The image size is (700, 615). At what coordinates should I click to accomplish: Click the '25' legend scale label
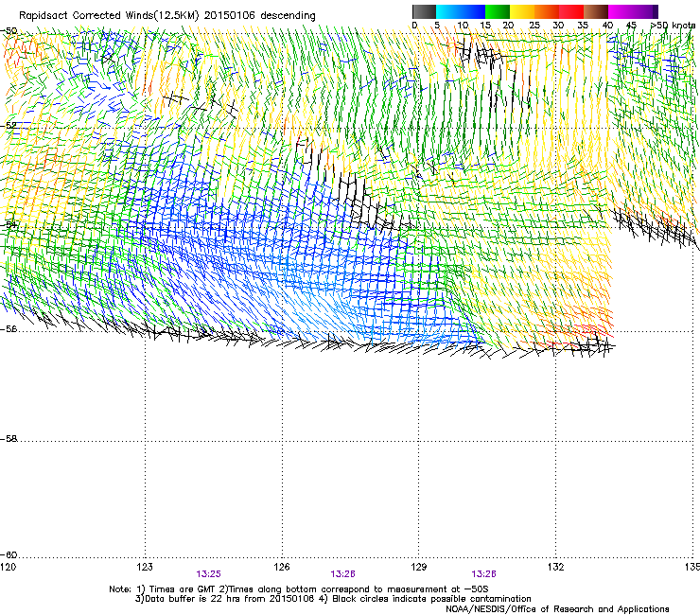(534, 26)
